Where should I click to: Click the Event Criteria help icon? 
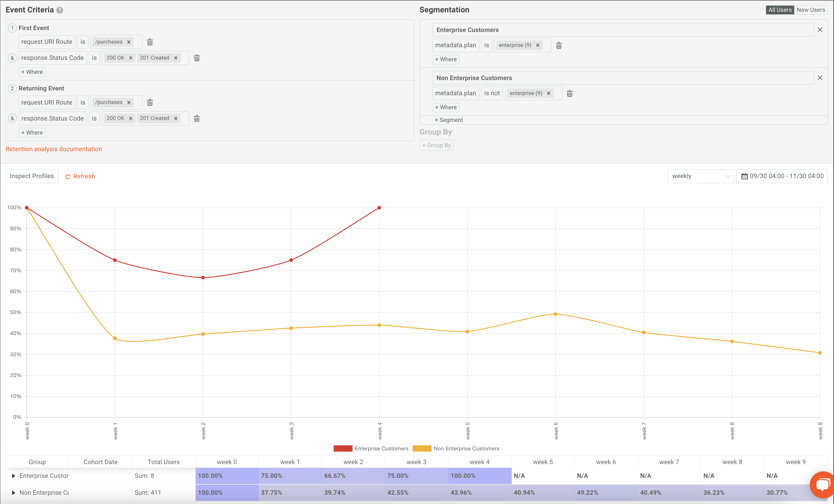pos(60,10)
